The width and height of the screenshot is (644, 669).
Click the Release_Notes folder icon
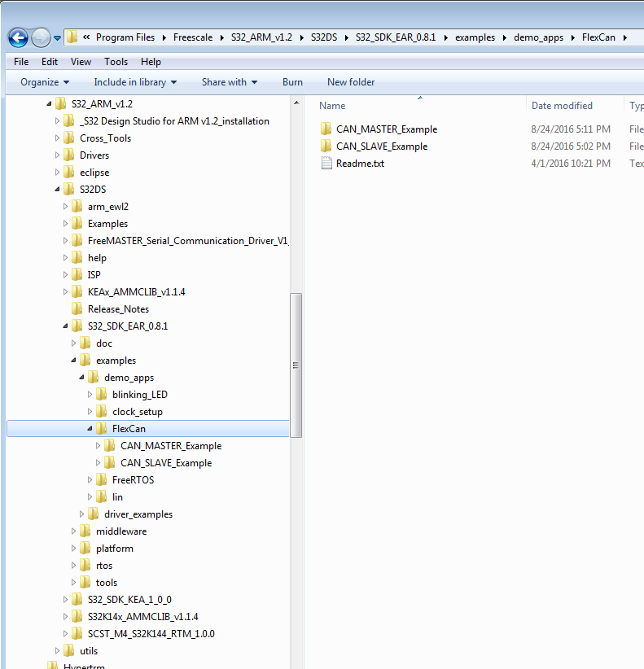[x=77, y=308]
